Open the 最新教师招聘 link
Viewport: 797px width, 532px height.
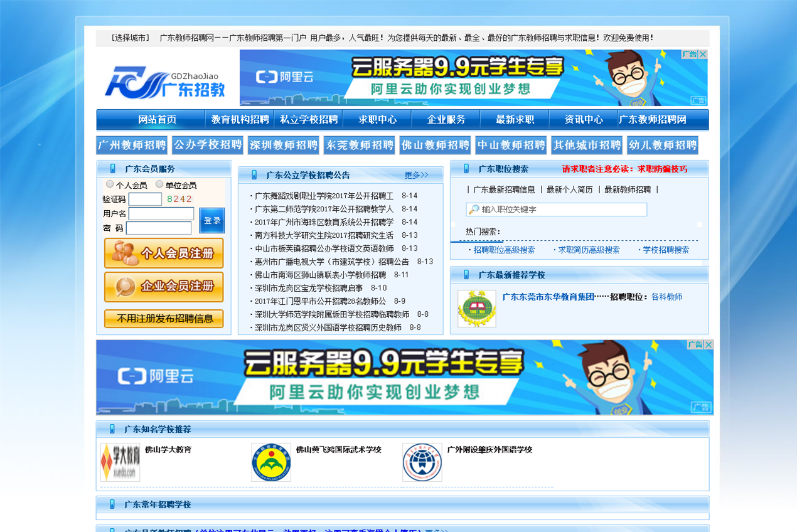(x=628, y=189)
